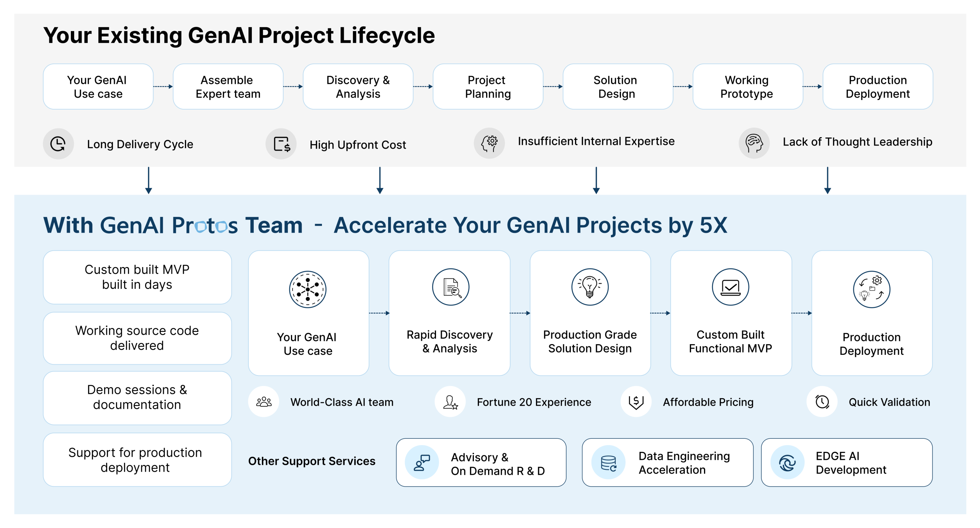The width and height of the screenshot is (980, 528).
Task: Click the With GenAI Protos Team logo text
Action: point(173,225)
